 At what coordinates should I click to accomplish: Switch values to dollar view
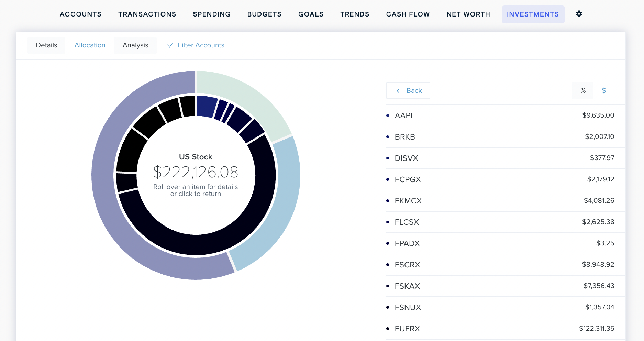(603, 91)
